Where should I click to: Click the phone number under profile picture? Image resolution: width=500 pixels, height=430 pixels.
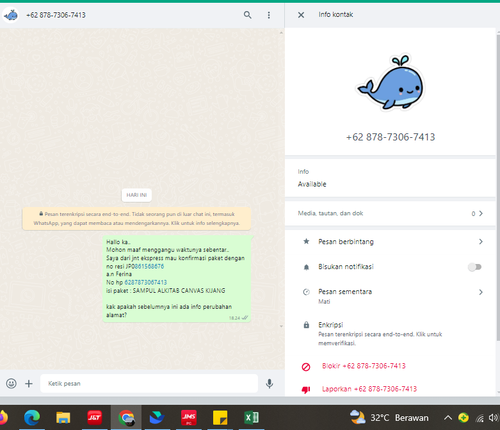coord(390,137)
